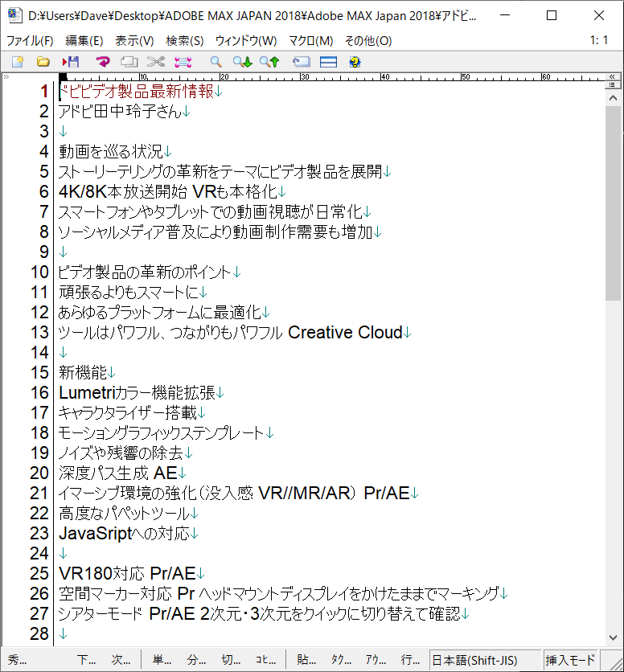Click the text 新機能 on line 15
Viewport: 624px width, 672px height.
pos(82,372)
